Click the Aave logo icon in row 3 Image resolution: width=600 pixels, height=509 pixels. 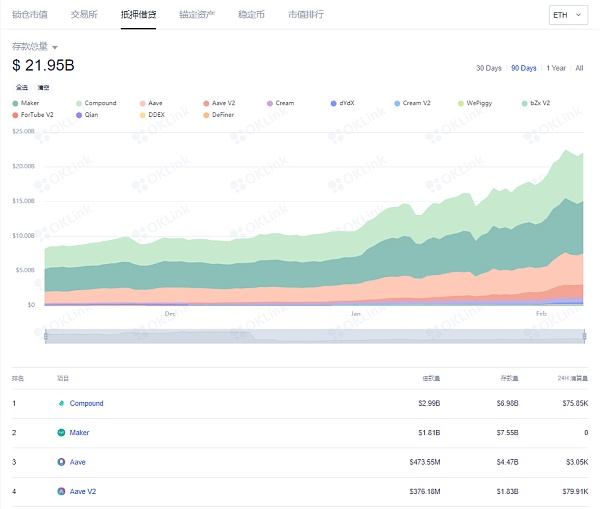coord(61,462)
